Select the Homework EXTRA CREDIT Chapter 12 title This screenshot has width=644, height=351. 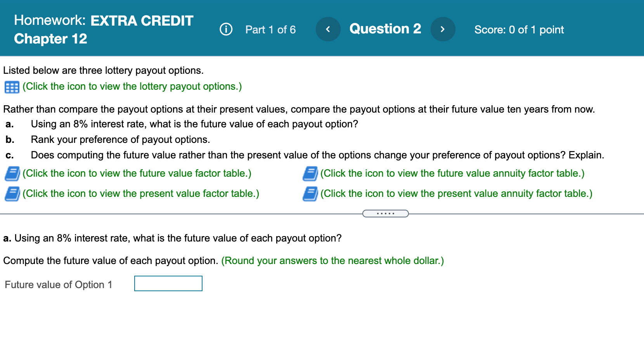(x=103, y=29)
